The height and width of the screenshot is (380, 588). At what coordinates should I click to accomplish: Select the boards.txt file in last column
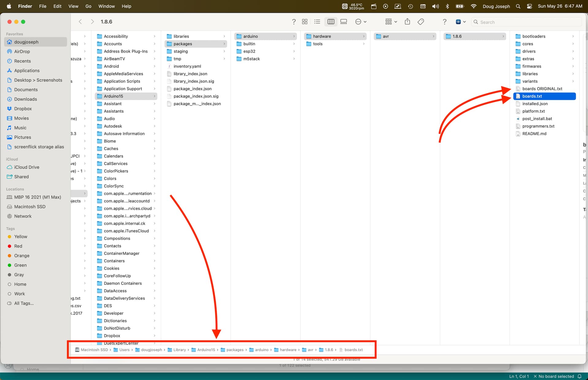pyautogui.click(x=545, y=96)
